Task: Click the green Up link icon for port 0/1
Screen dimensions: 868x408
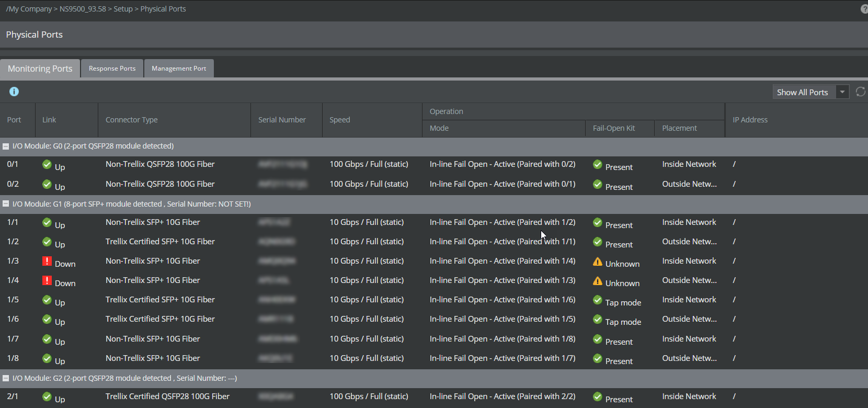Action: (47, 165)
